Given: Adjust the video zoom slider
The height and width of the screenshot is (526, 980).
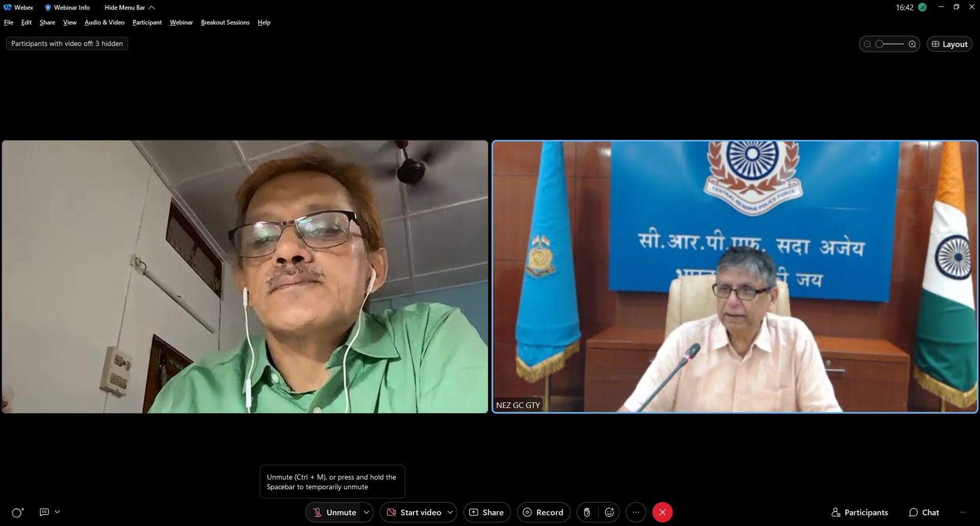Looking at the screenshot, I should click(x=890, y=44).
